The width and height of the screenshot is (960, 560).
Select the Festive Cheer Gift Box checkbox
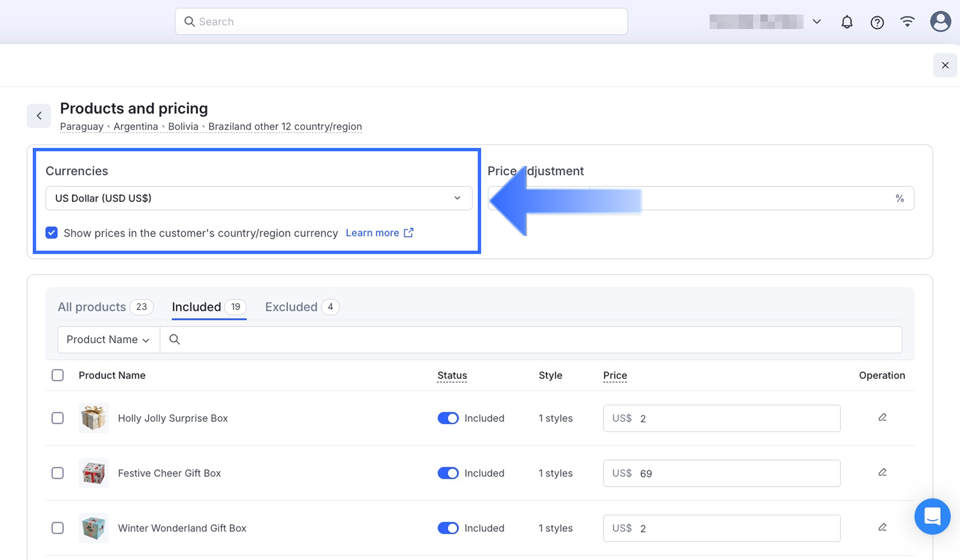click(x=58, y=473)
